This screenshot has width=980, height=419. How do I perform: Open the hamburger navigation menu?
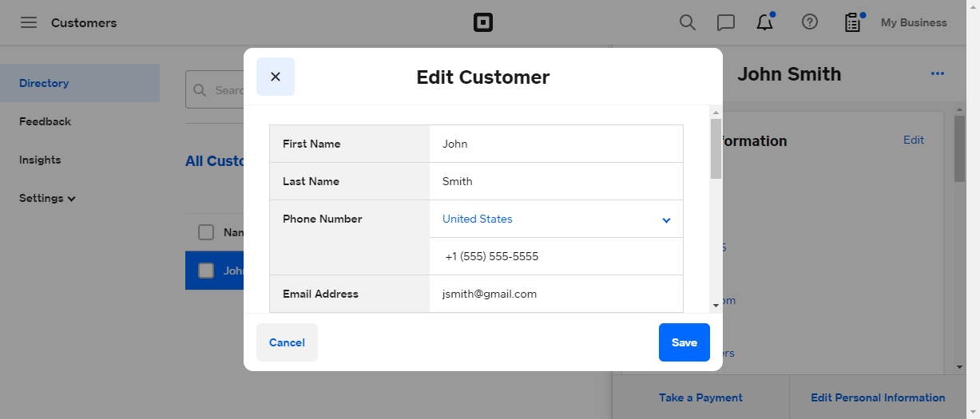click(x=29, y=22)
